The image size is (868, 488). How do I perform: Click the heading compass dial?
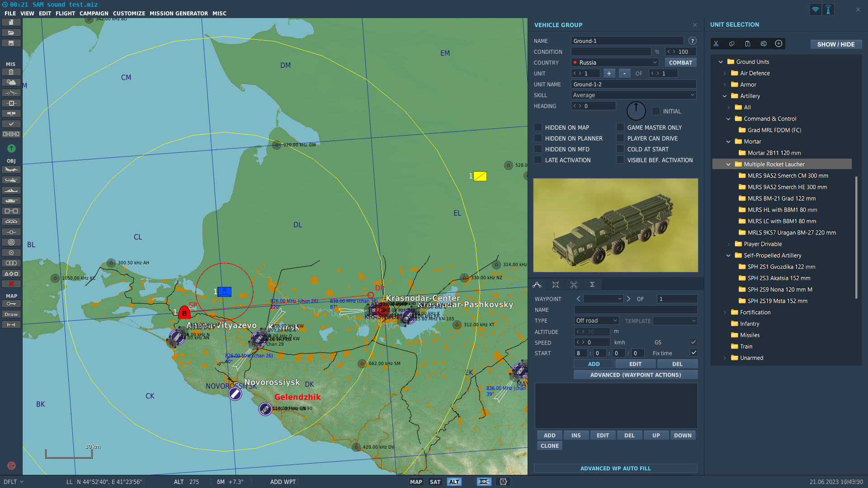pyautogui.click(x=636, y=111)
